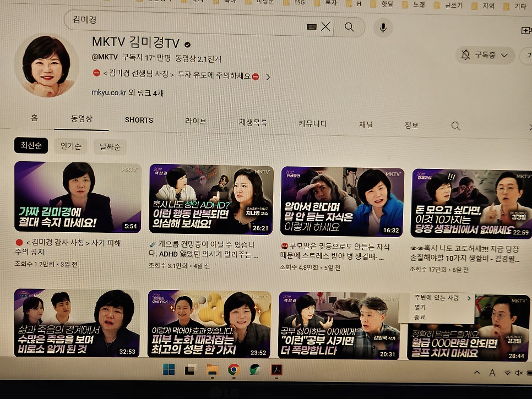Open Chrome from the taskbar
Viewport: 532px width, 399px height.
(x=234, y=370)
